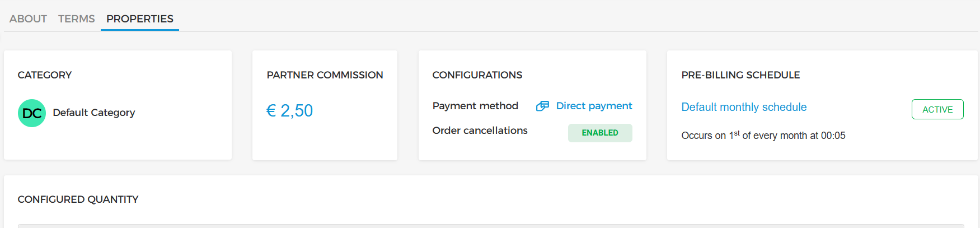The height and width of the screenshot is (228, 980).
Task: Click the bar under Configured Quantity
Action: coord(490,226)
